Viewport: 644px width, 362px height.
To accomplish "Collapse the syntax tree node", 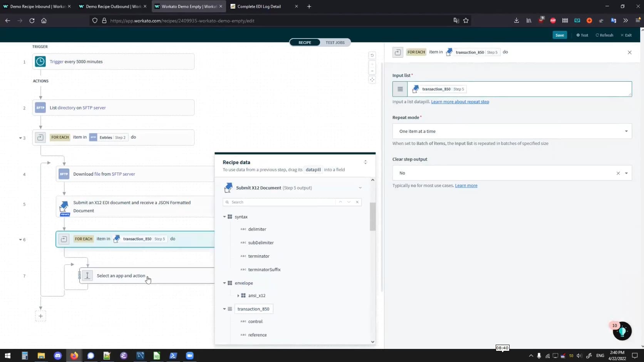I will tap(225, 217).
